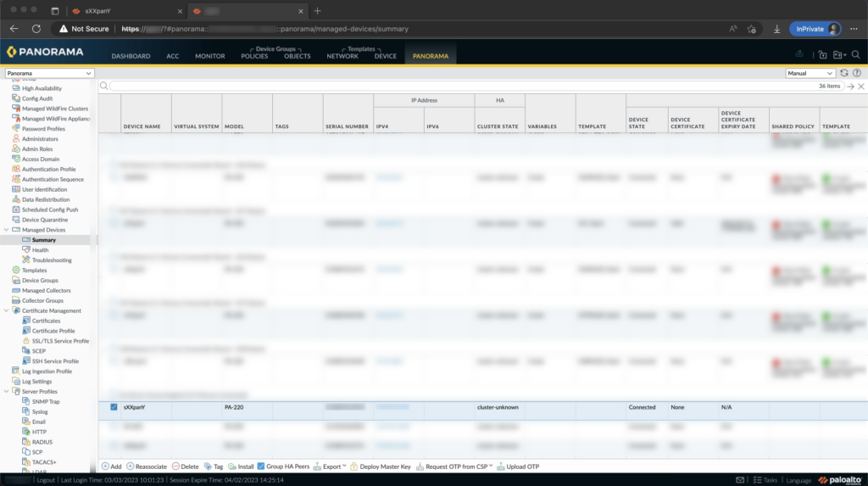Click the Password Profiles icon
868x486 pixels.
click(x=16, y=129)
